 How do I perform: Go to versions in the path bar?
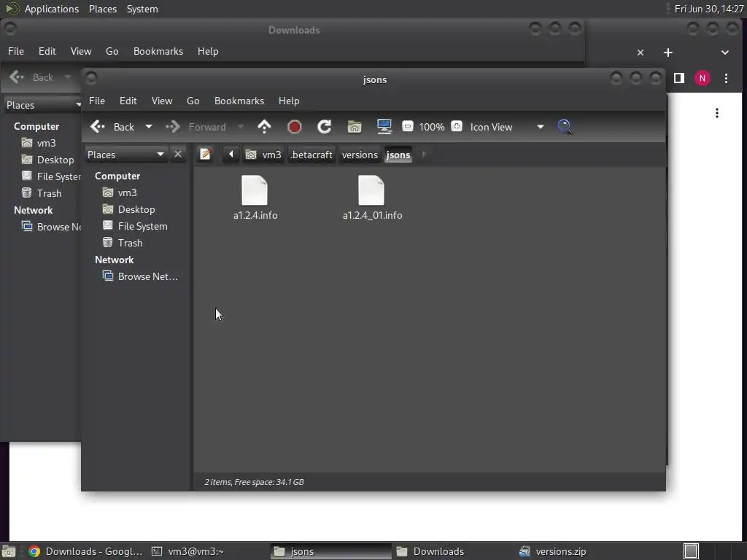(360, 155)
